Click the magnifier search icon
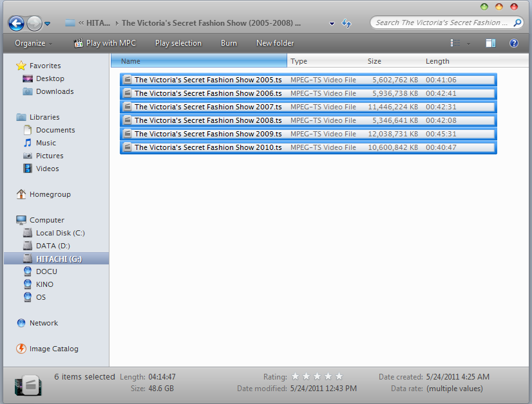Screen dimensions: 532x404 click(517, 23)
